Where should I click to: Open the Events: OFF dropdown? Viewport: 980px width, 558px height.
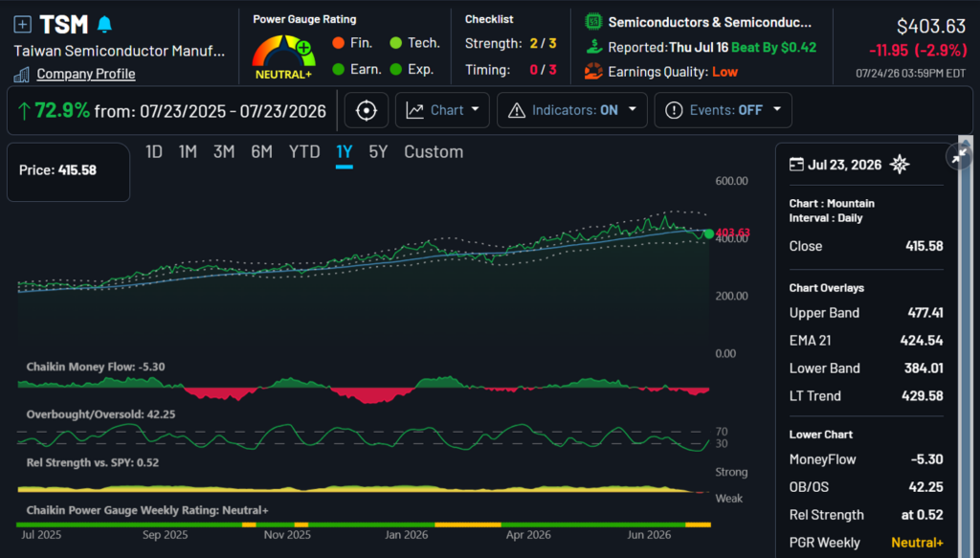point(724,111)
